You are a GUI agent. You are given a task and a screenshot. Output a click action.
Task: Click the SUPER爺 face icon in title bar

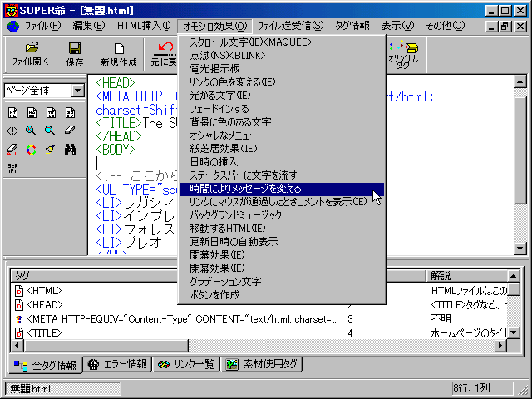coord(11,11)
